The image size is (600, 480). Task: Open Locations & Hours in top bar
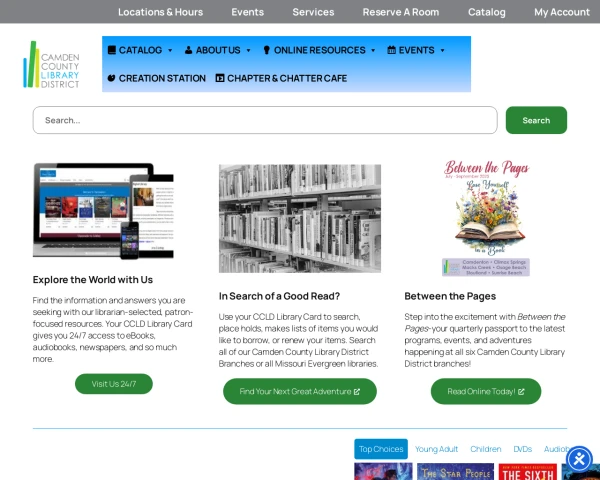pos(160,12)
